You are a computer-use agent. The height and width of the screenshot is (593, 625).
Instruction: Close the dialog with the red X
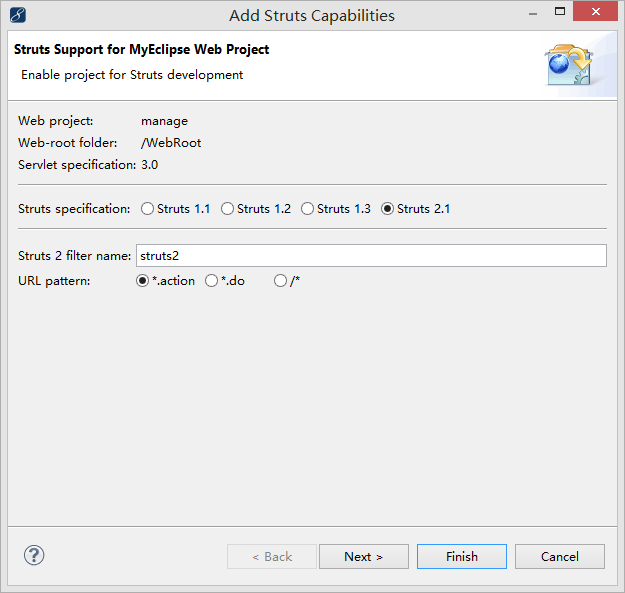click(596, 11)
